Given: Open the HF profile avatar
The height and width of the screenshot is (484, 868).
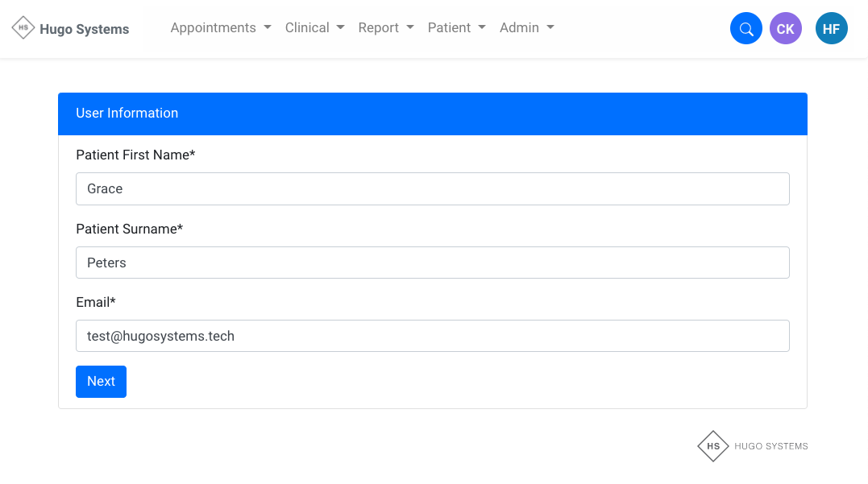Looking at the screenshot, I should point(831,29).
